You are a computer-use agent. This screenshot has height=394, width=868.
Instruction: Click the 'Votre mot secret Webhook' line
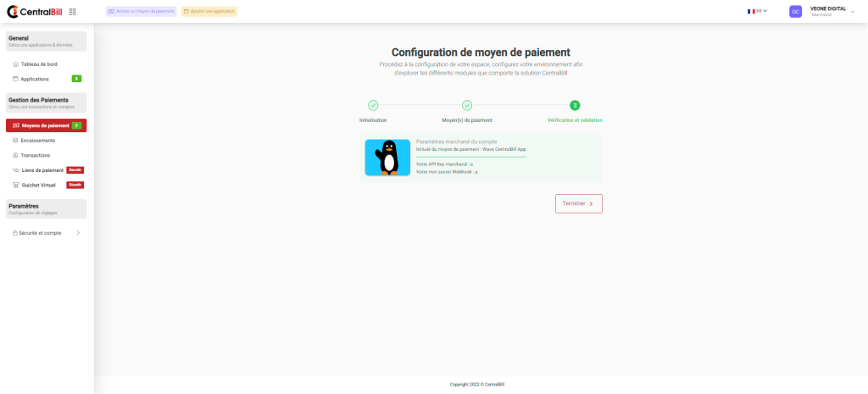tap(446, 172)
